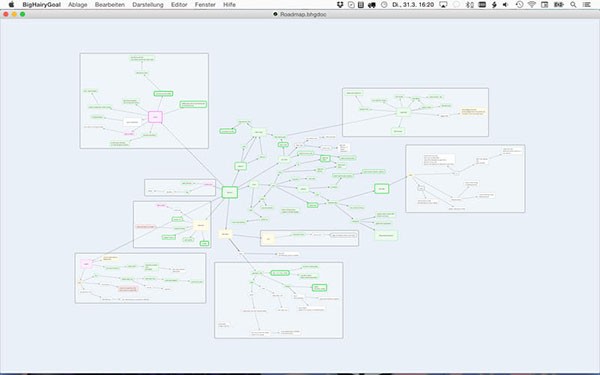This screenshot has width=600, height=375.
Task: Open the Darstellung menu
Action: tap(148, 5)
